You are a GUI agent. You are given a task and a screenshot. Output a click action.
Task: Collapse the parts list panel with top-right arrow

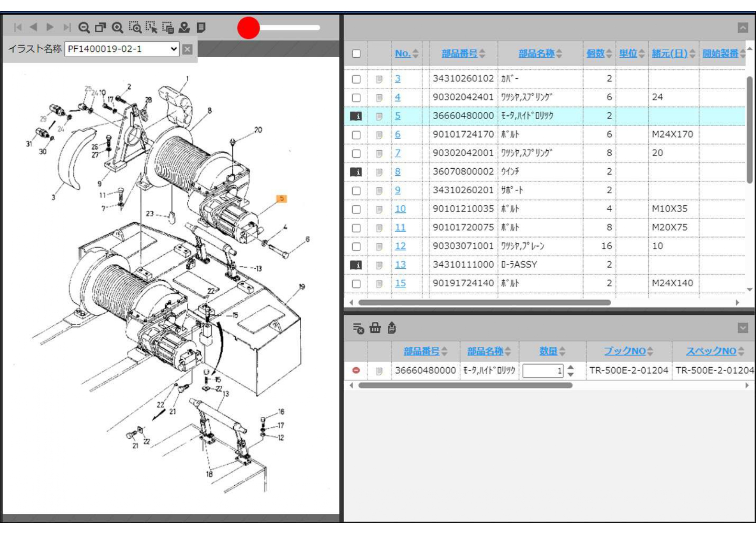743,28
